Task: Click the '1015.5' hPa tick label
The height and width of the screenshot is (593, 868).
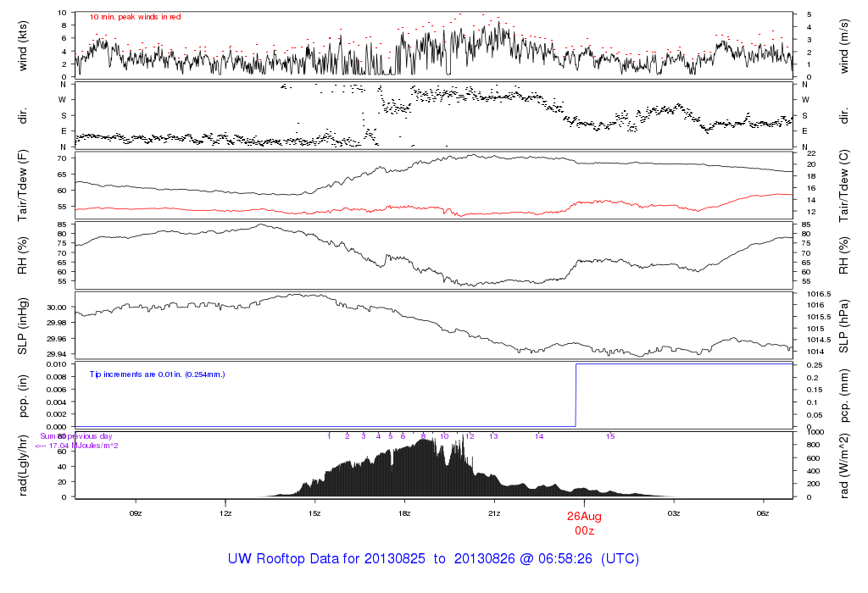Action: (x=819, y=317)
